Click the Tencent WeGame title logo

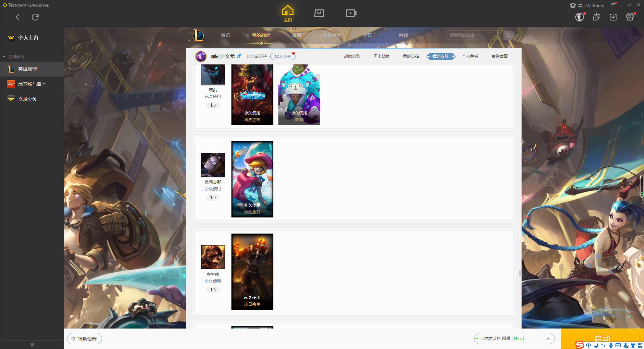tap(26, 5)
